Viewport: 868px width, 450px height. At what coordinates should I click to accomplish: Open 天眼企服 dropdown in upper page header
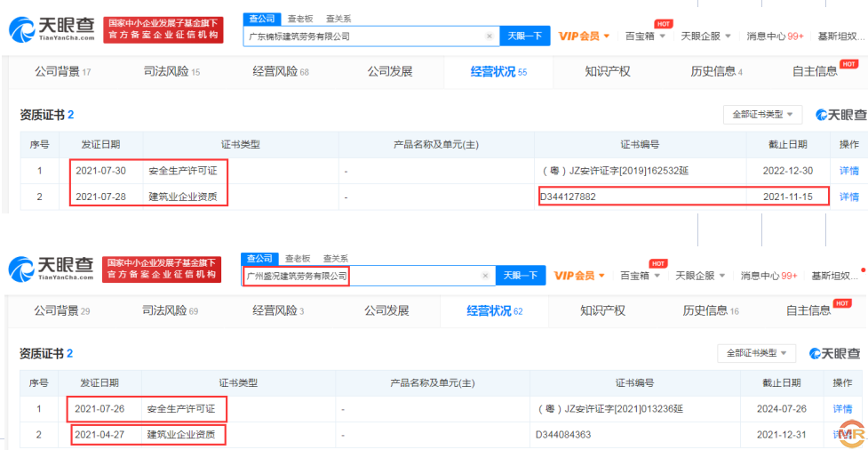[705, 36]
